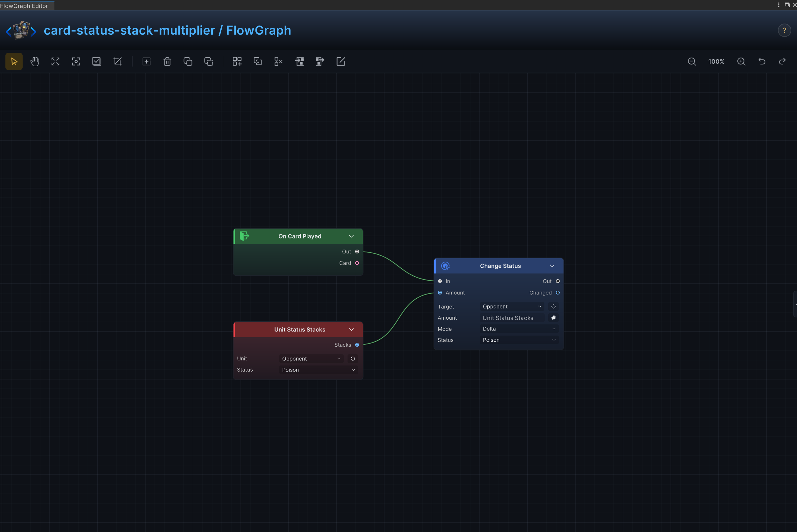Click the Change Status node icon

(445, 266)
